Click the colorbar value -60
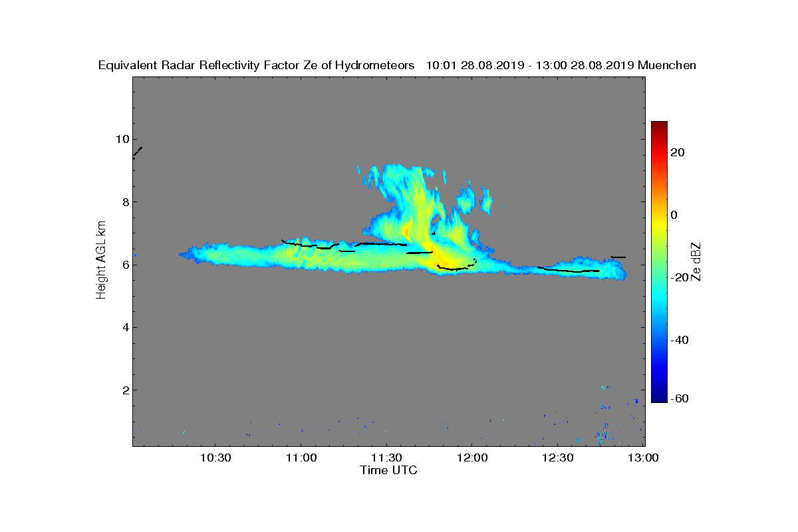 click(678, 398)
